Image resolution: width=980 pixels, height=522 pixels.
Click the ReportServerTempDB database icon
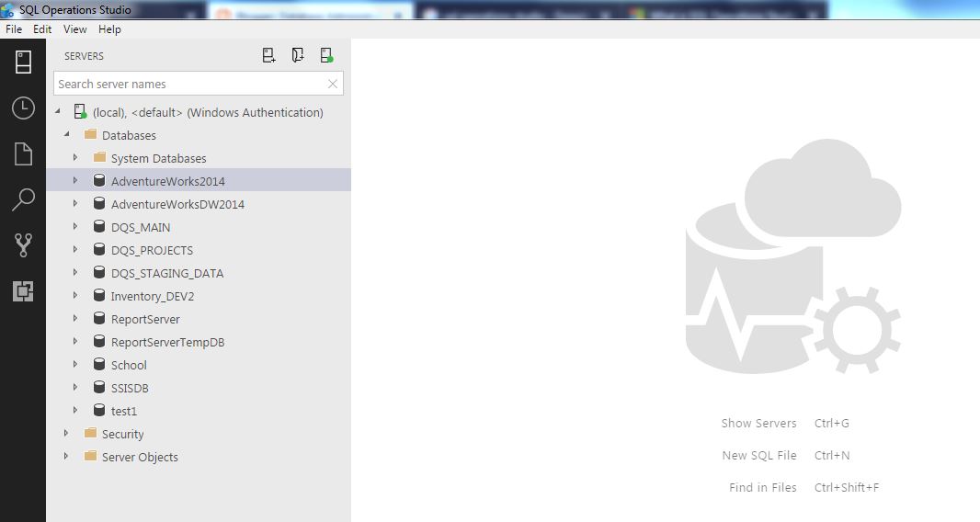98,341
